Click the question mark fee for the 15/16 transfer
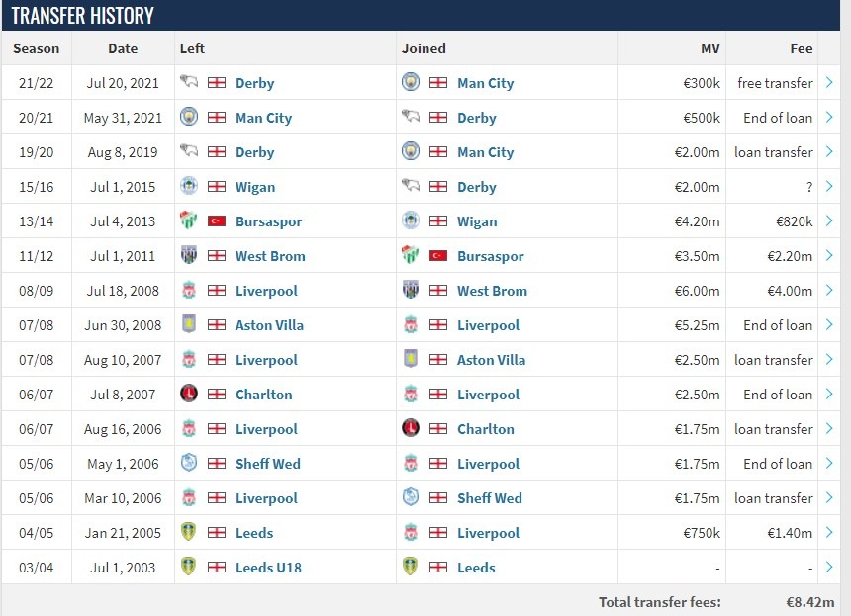This screenshot has width=851, height=616. [x=807, y=186]
